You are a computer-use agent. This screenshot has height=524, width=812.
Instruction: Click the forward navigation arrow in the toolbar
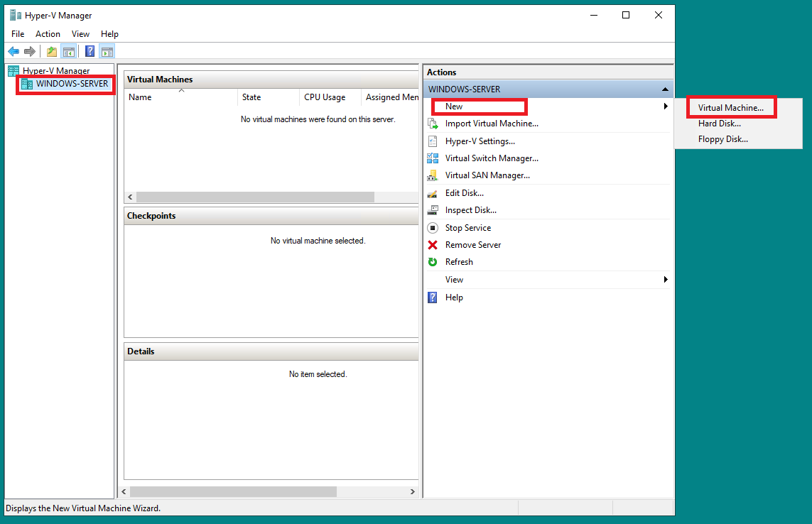pos(30,50)
